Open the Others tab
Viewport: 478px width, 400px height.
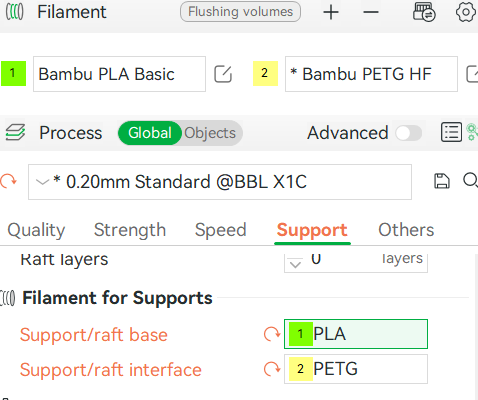click(406, 230)
